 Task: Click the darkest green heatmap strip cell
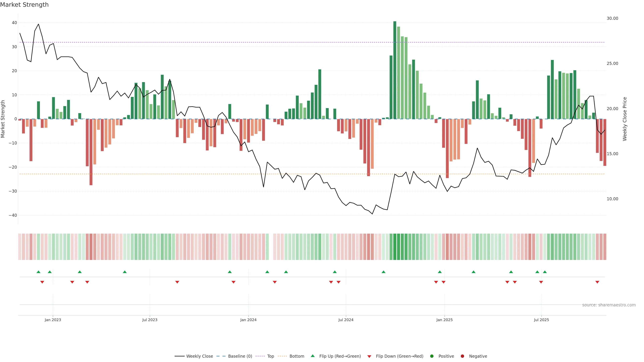(x=395, y=247)
